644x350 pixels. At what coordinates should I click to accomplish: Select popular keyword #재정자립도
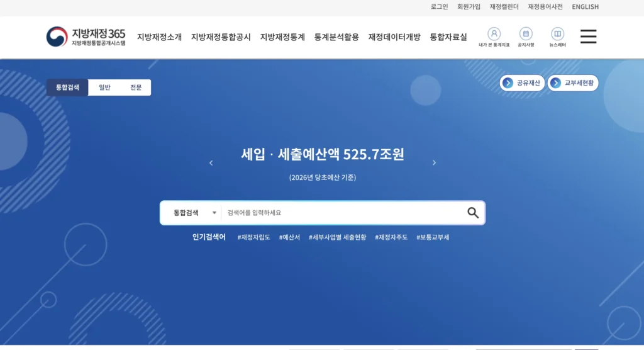[x=254, y=237]
